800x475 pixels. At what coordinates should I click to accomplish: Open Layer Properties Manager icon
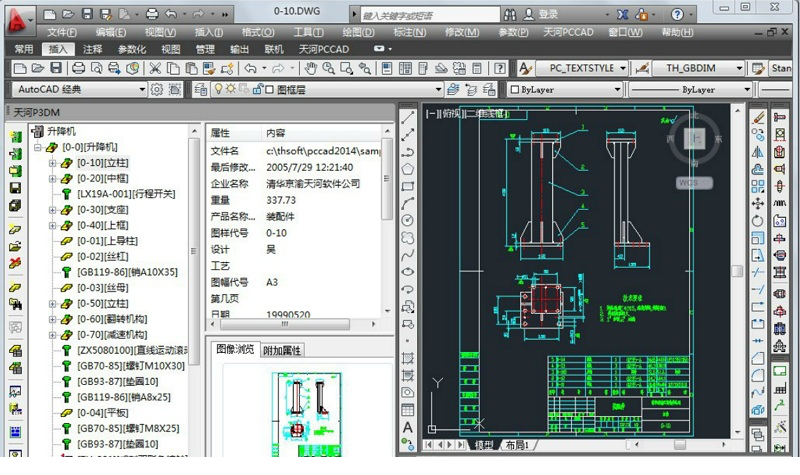[x=201, y=90]
